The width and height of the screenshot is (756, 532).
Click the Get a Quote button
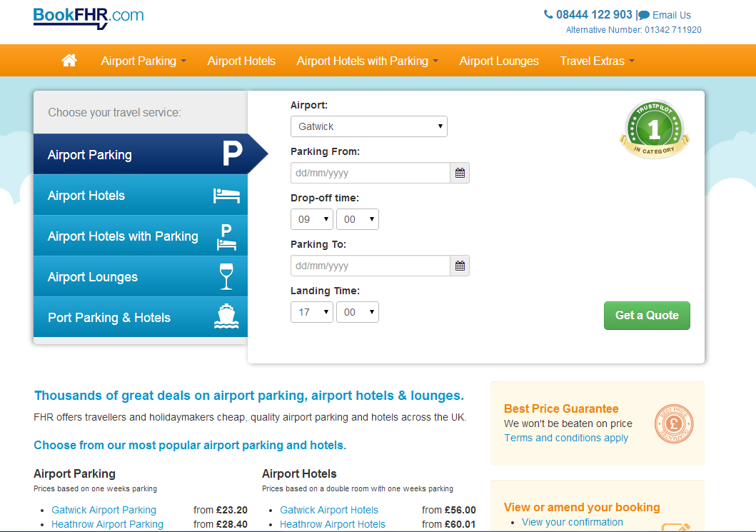tap(647, 316)
